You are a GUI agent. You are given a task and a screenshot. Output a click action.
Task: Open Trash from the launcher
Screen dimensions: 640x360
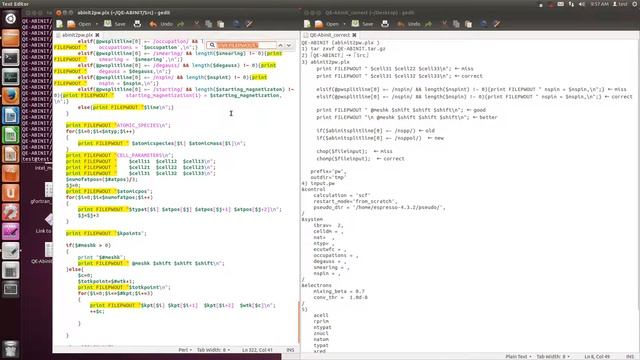(10, 349)
